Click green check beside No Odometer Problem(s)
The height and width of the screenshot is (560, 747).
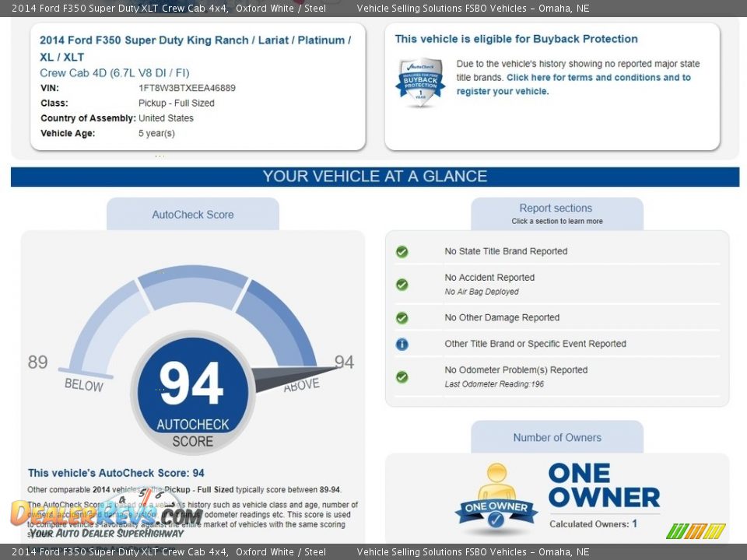pyautogui.click(x=402, y=376)
